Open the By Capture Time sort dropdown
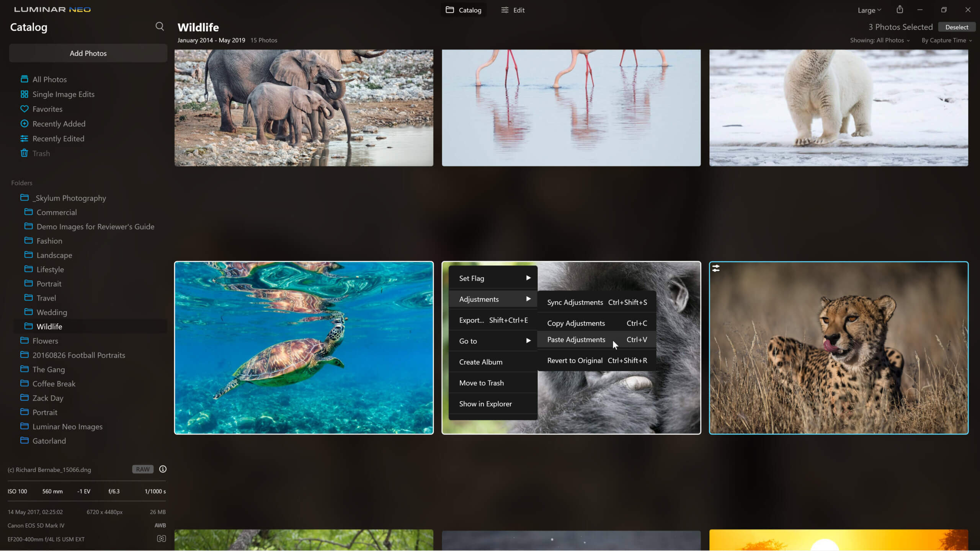The height and width of the screenshot is (551, 980). coord(946,40)
